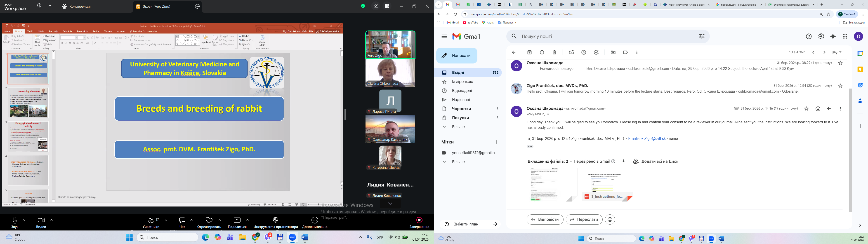
Task: Snooze the email with clock icon
Action: (x=584, y=52)
